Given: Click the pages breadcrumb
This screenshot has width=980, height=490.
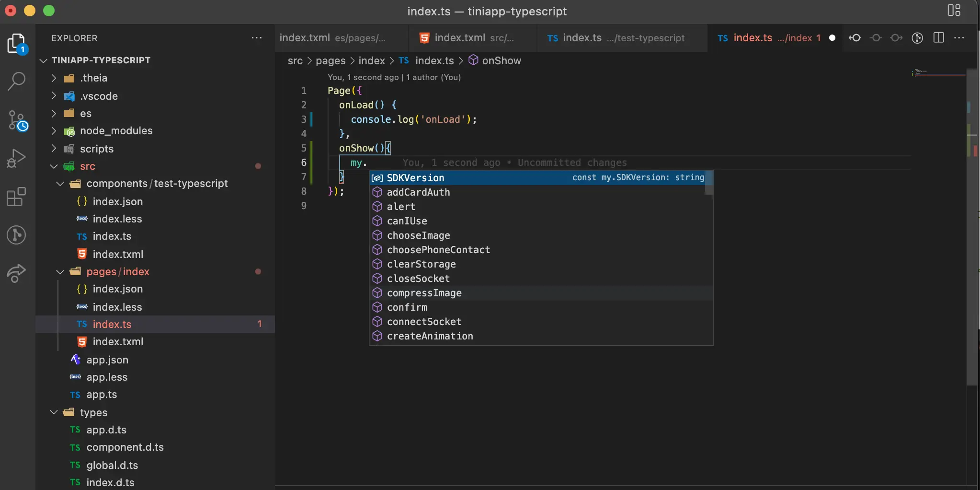Looking at the screenshot, I should (x=330, y=60).
